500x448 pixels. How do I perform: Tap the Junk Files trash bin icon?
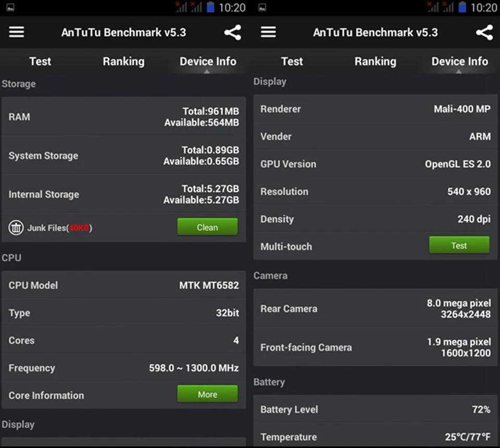tap(16, 228)
